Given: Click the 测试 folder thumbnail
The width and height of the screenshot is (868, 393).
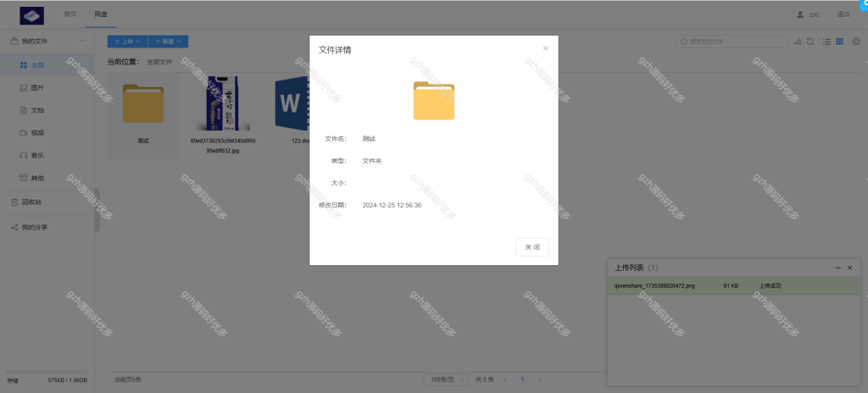Looking at the screenshot, I should pos(142,103).
